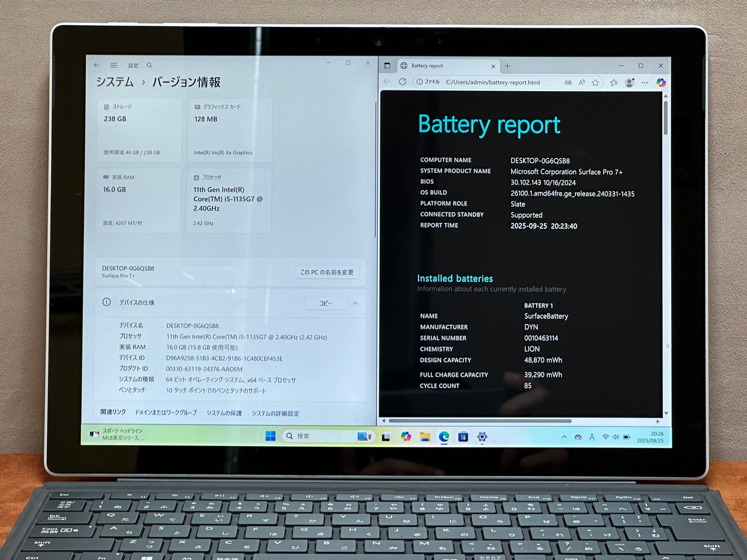Viewport: 747px width, 560px height.
Task: Collapse the デバイスの仕様 section chevron
Action: tap(355, 303)
